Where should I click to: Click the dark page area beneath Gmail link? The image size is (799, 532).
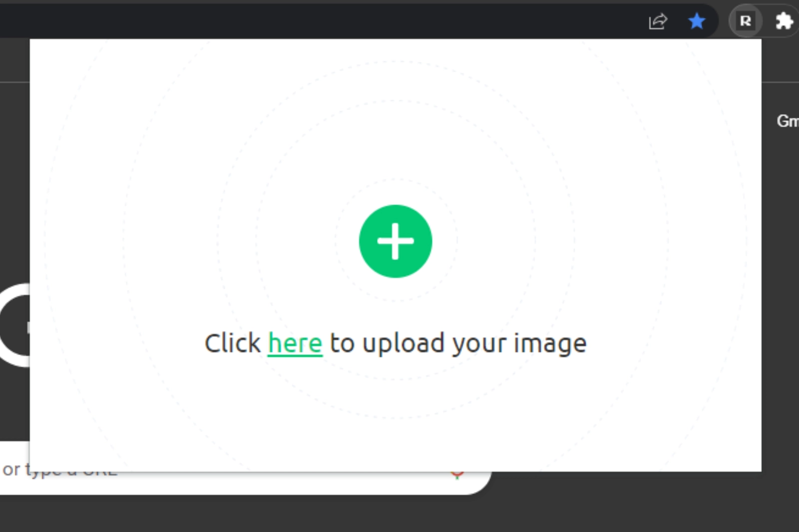[x=781, y=299]
